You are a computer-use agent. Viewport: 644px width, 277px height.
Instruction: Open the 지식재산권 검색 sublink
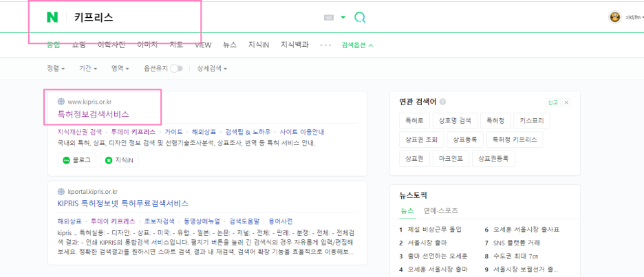[x=80, y=132]
